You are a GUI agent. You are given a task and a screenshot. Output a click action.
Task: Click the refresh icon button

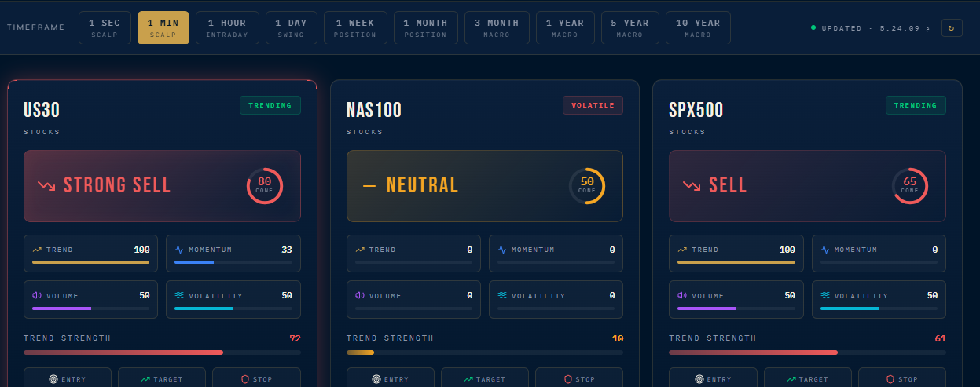point(952,27)
